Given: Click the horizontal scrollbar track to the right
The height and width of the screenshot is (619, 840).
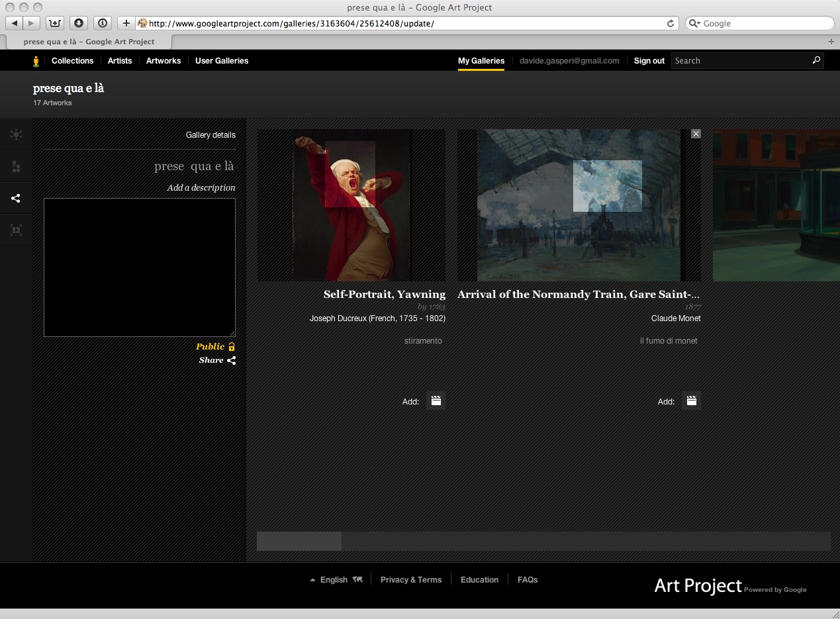Looking at the screenshot, I should tap(586, 541).
